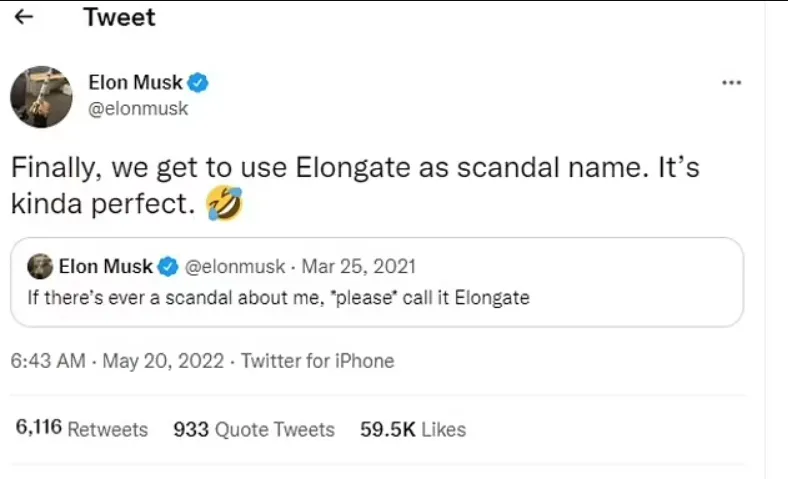
Task: Click the blue verified badge beside main author name
Action: coord(198,83)
